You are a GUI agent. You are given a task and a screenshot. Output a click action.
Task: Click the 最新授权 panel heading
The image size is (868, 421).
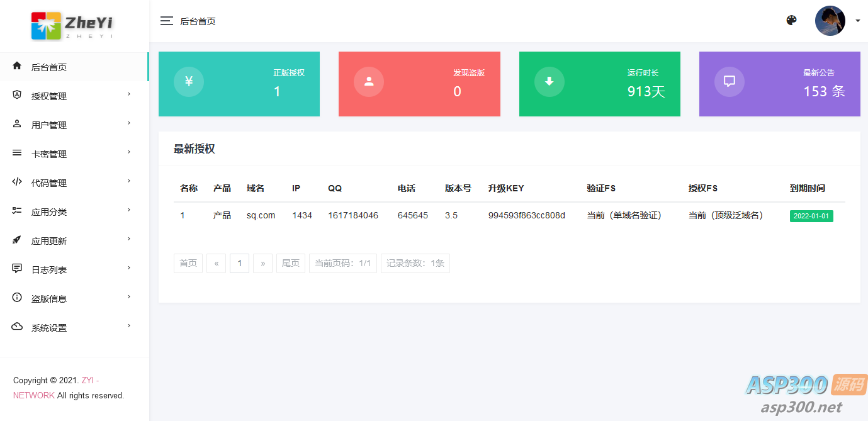(194, 149)
